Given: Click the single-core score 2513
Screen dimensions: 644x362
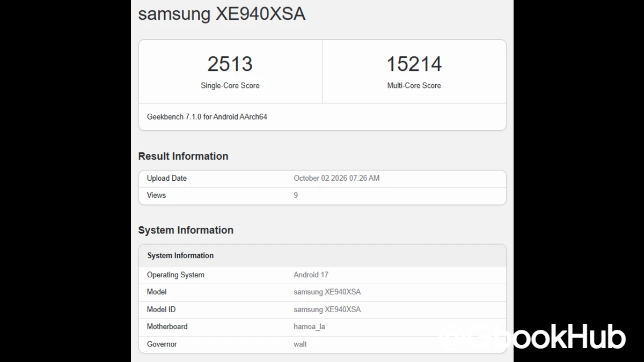Looking at the screenshot, I should coord(230,64).
